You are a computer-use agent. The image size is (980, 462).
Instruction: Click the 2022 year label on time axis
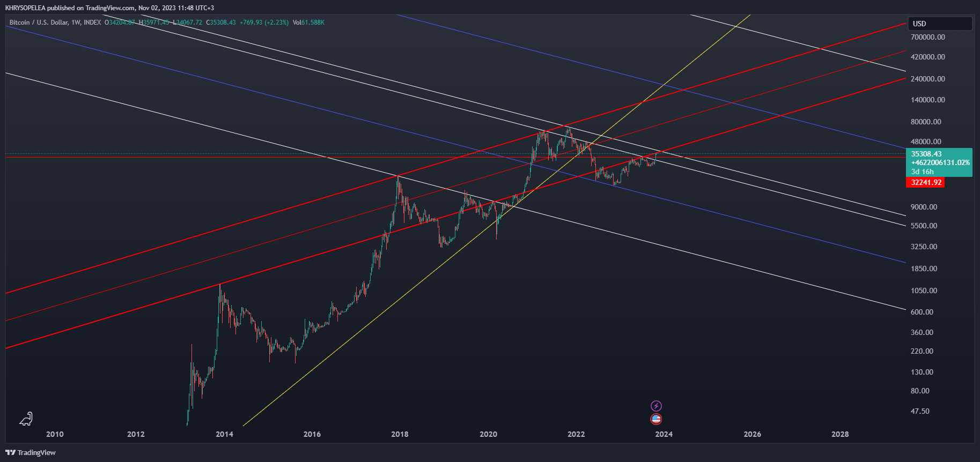[576, 434]
